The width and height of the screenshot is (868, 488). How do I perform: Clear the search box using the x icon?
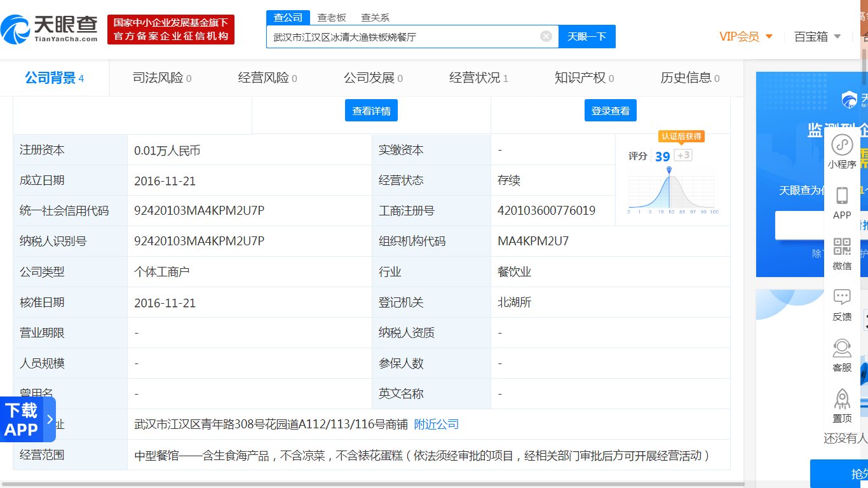pos(545,36)
